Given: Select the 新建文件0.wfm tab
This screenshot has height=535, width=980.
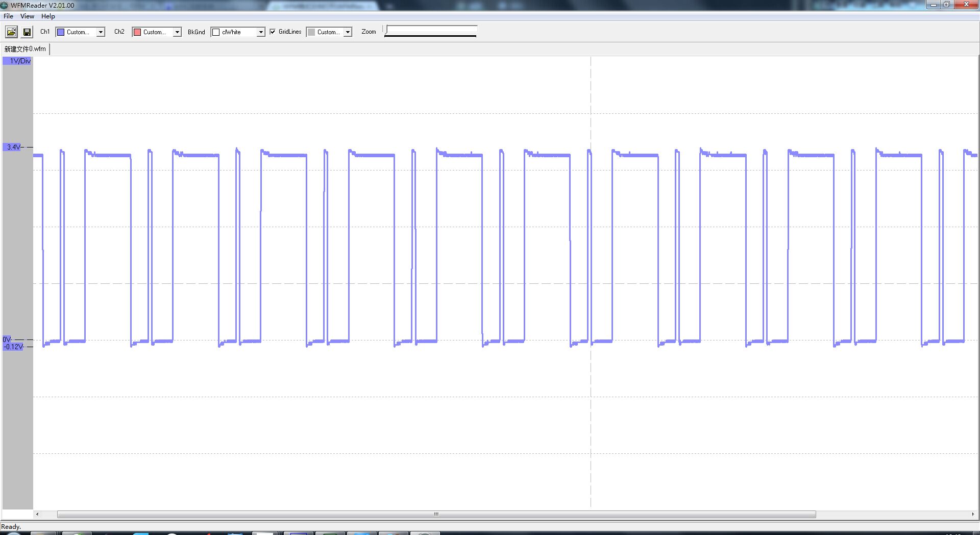Looking at the screenshot, I should tap(25, 49).
